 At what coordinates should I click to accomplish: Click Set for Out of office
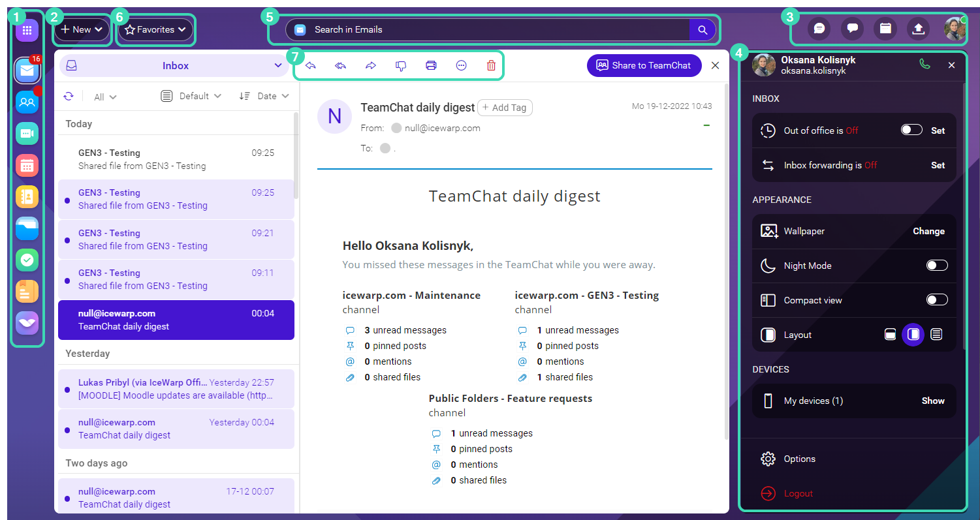[x=938, y=130]
